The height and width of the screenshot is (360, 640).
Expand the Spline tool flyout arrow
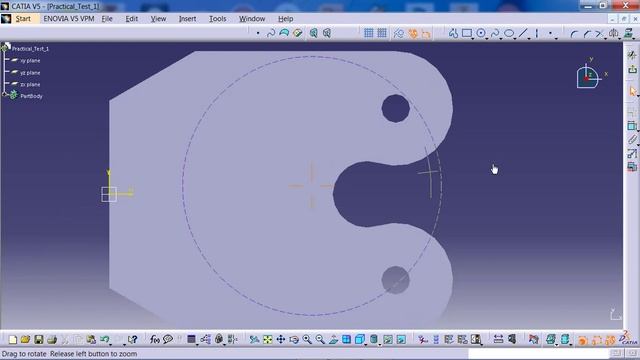coord(501,38)
